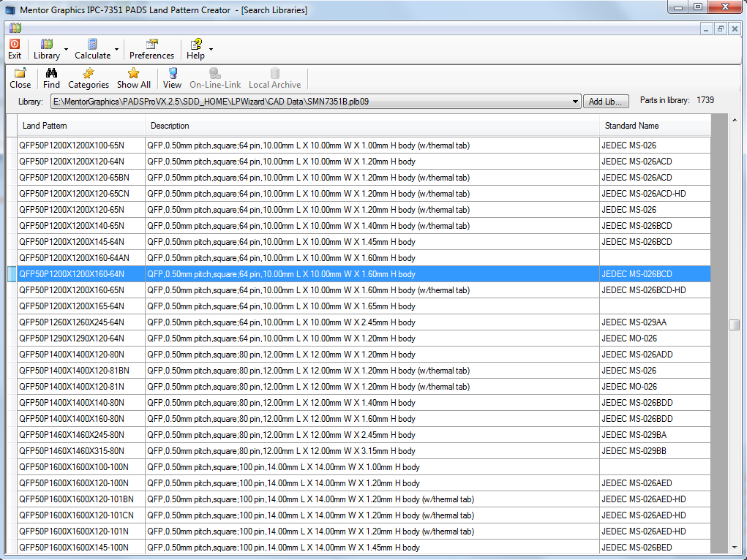Select row QFP50P1200X1200X120-65N
Viewport: 747px width, 560px height.
tap(364, 210)
